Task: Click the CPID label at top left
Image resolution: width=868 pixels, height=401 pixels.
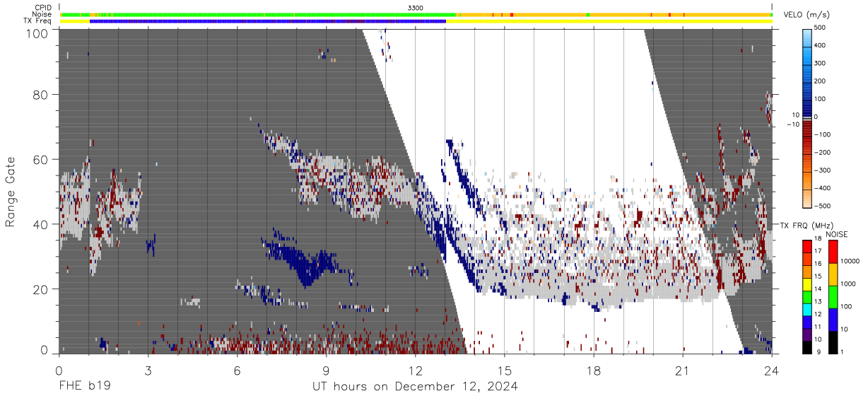Action: coord(42,8)
